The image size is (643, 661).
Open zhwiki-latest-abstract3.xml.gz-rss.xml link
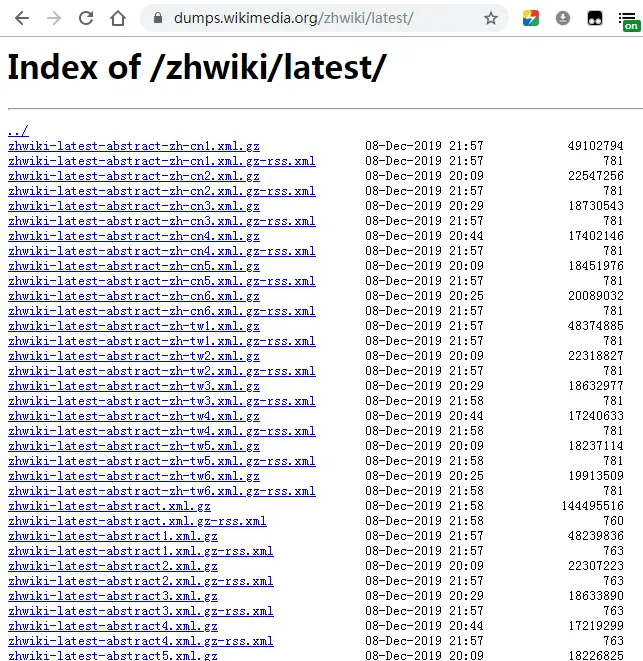click(x=141, y=611)
